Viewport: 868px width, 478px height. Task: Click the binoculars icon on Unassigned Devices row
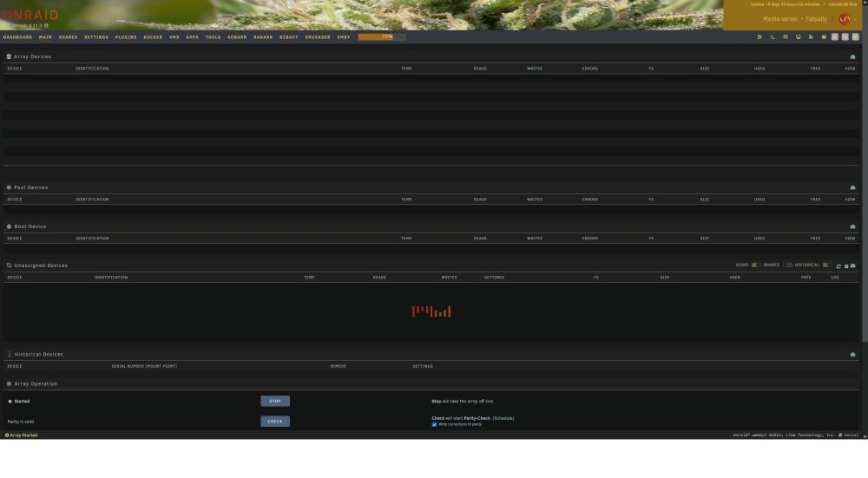pos(853,266)
